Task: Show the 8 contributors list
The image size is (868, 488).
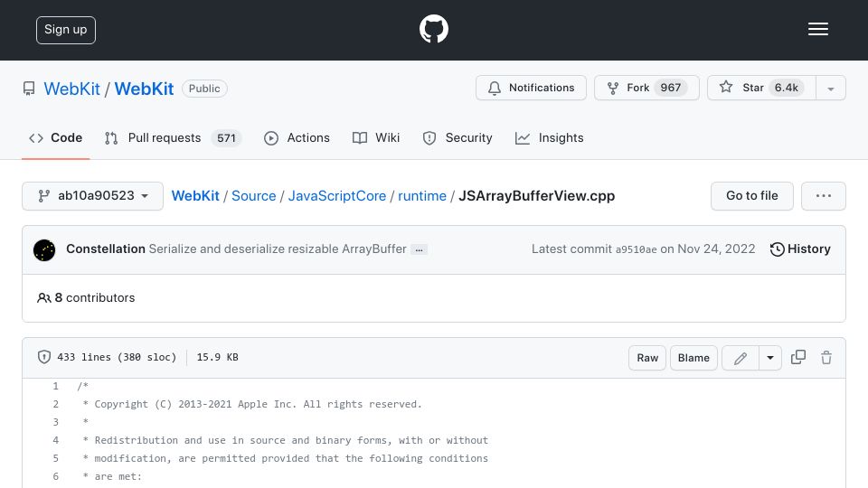Action: [x=86, y=297]
